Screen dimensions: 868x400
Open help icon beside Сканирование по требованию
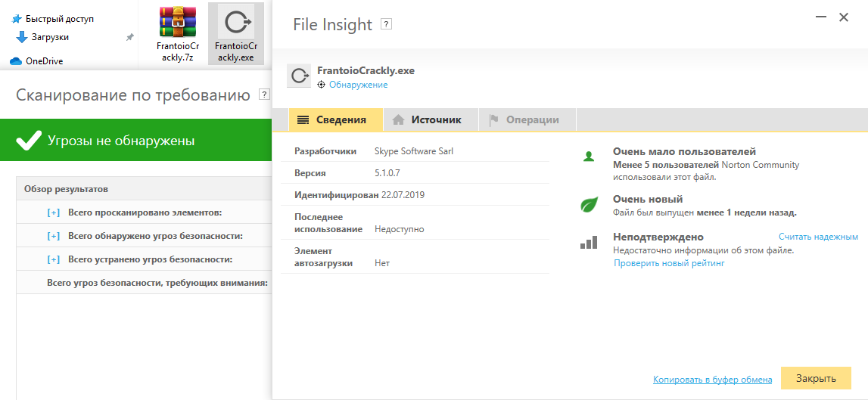(x=265, y=95)
